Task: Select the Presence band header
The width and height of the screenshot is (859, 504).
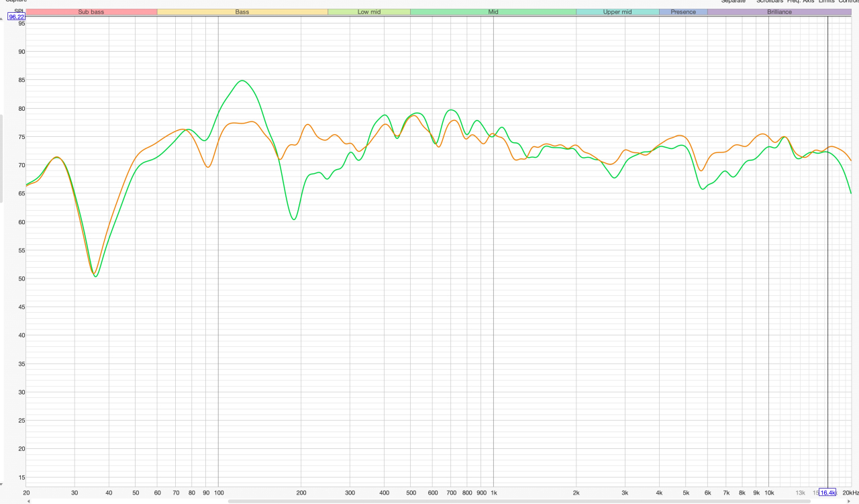Action: [x=683, y=12]
